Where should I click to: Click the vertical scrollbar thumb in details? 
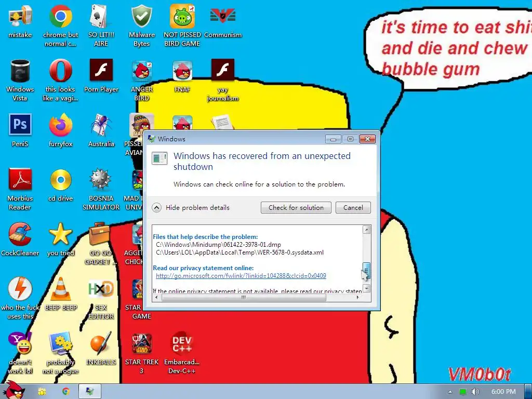(x=366, y=270)
